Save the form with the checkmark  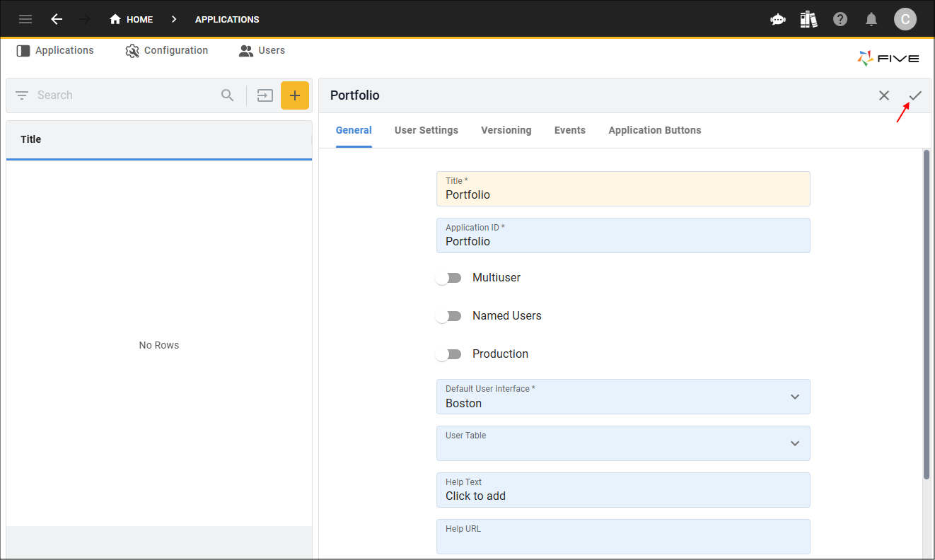tap(915, 95)
